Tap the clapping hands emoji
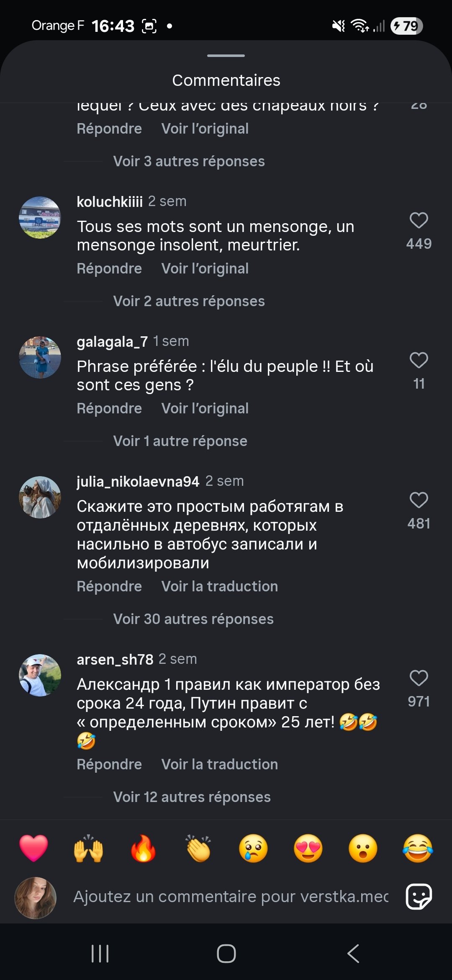Image resolution: width=452 pixels, height=980 pixels. pyautogui.click(x=198, y=848)
